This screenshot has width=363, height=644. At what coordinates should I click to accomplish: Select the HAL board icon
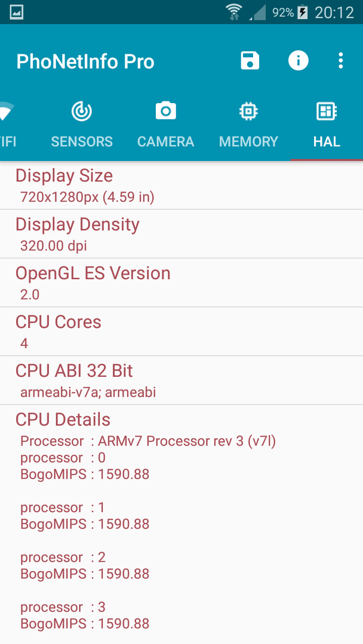tap(327, 111)
